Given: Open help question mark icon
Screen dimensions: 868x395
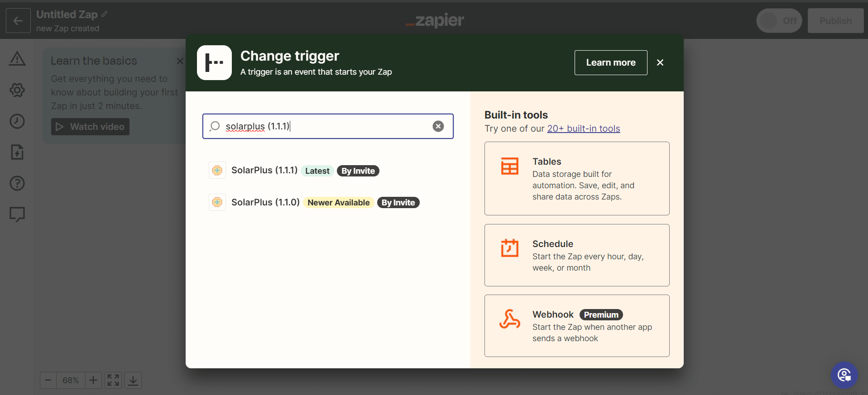Looking at the screenshot, I should click(17, 183).
